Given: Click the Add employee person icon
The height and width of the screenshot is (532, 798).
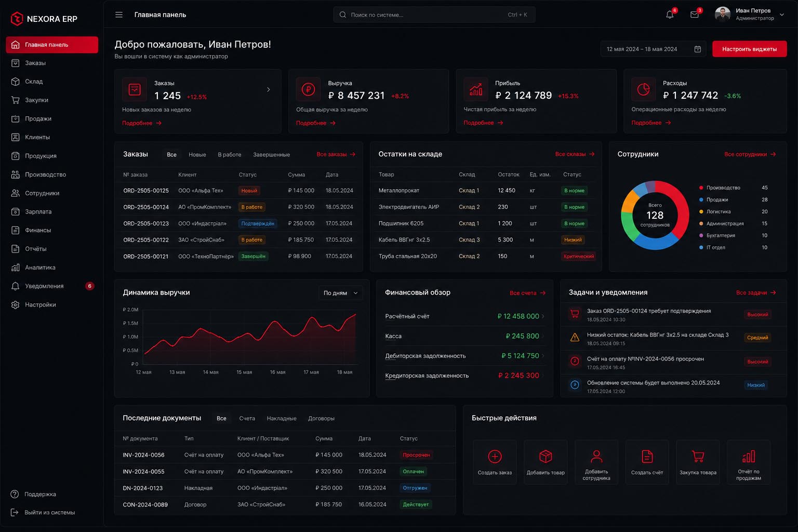Looking at the screenshot, I should tap(596, 456).
